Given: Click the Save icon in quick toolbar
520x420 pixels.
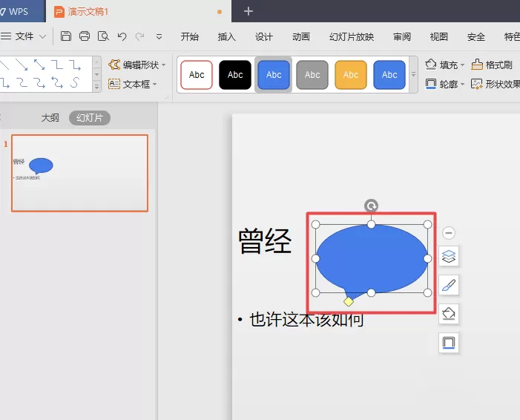Looking at the screenshot, I should tap(66, 36).
